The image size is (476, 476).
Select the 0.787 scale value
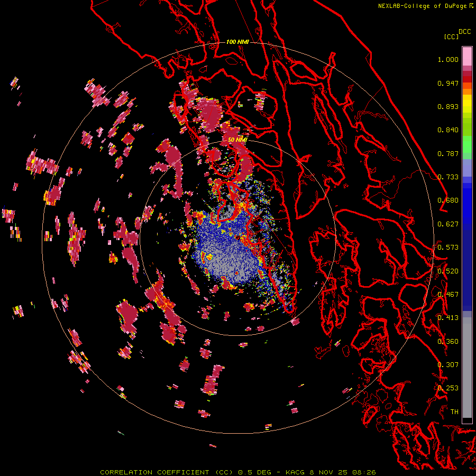448,153
